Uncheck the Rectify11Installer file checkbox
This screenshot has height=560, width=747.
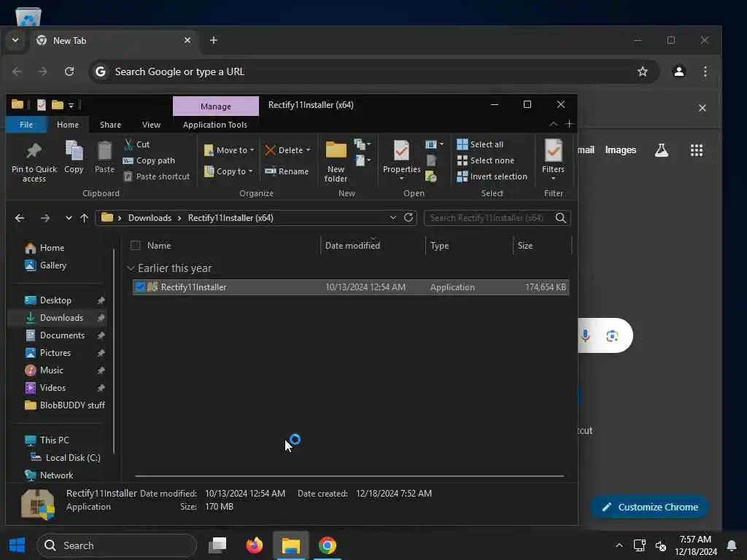140,287
